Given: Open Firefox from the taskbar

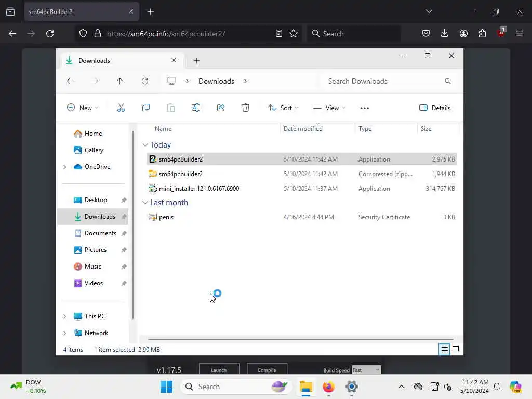Looking at the screenshot, I should 328,387.
